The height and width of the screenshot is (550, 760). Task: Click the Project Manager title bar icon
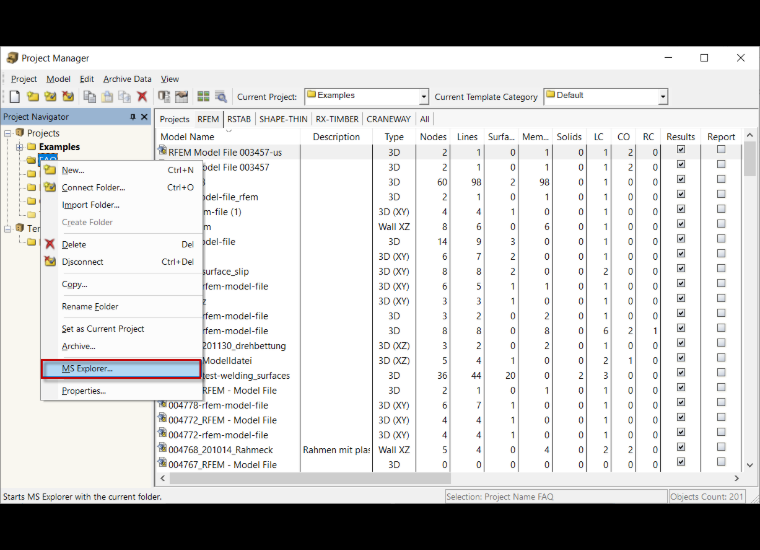[x=12, y=58]
